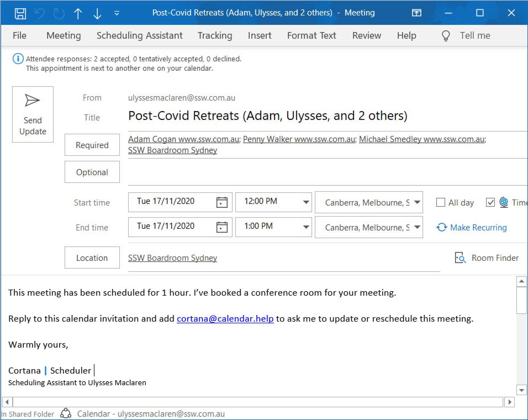Click the message body scroll down arrow
The height and width of the screenshot is (420, 528).
coord(521,390)
